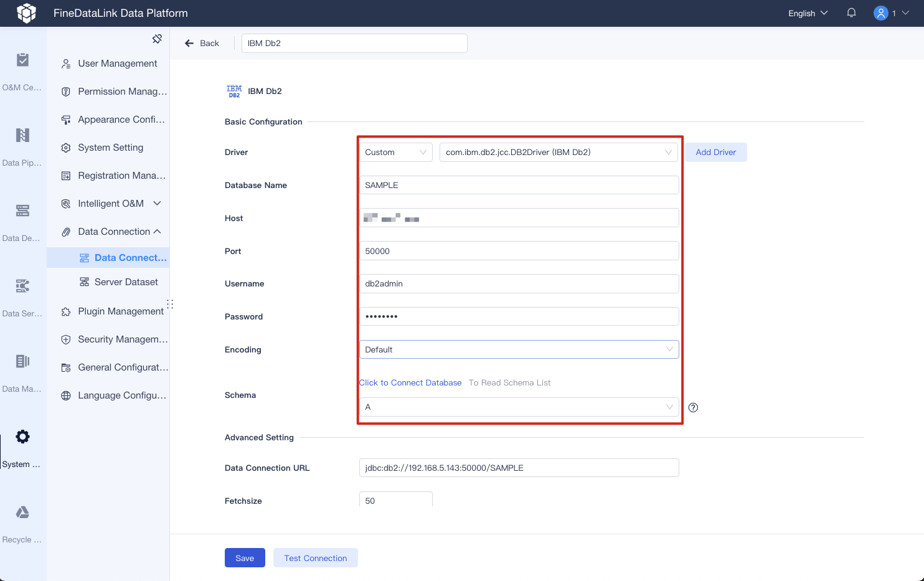Screen dimensions: 924x581
Task: Click the Permission Management shield icon
Action: (66, 92)
